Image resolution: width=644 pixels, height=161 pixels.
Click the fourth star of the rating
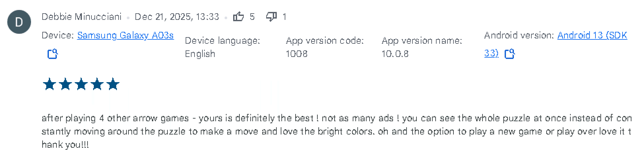97,84
